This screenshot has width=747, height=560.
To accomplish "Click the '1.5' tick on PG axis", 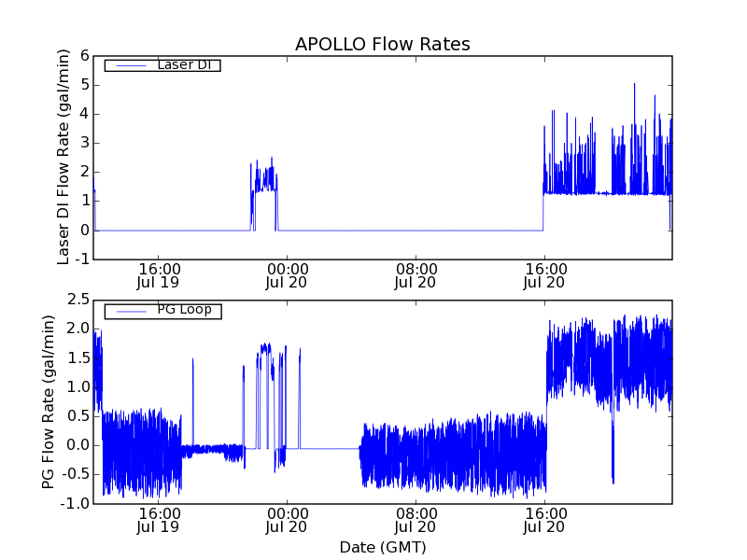I will pos(78,358).
